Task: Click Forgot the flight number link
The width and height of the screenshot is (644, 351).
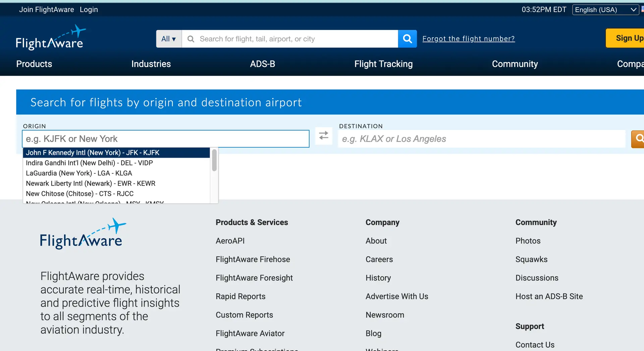Action: click(x=469, y=39)
